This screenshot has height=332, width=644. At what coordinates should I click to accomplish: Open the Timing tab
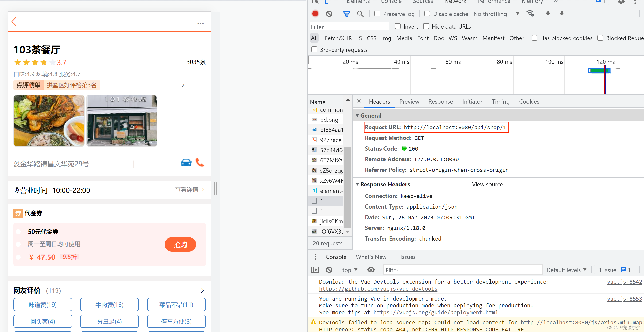(x=500, y=102)
